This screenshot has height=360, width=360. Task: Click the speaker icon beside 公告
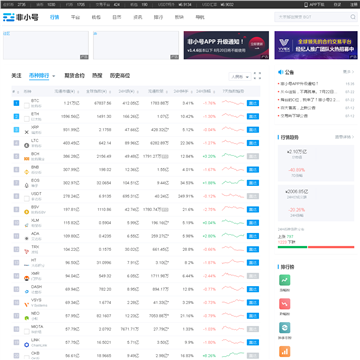click(280, 72)
